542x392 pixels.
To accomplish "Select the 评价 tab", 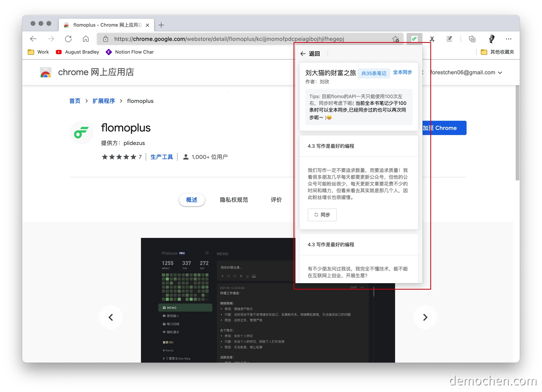I will [x=276, y=200].
